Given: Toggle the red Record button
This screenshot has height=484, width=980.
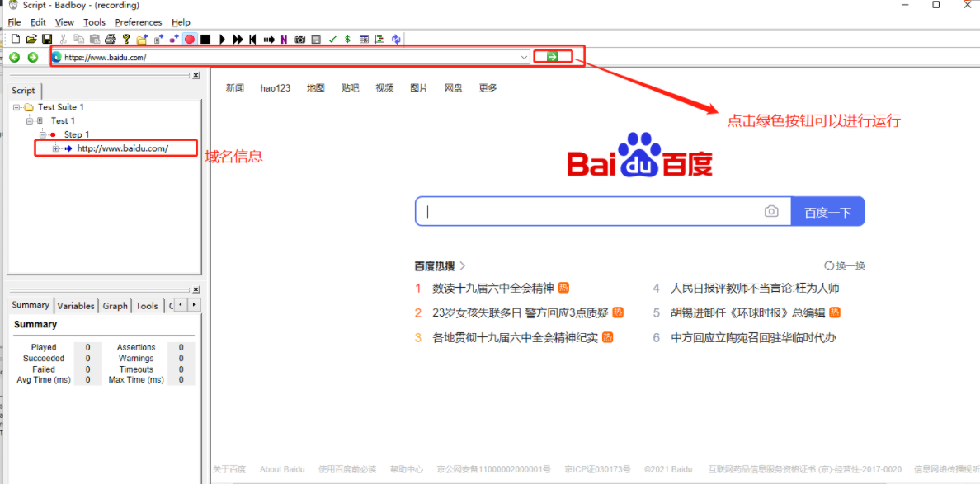Looking at the screenshot, I should (x=190, y=40).
